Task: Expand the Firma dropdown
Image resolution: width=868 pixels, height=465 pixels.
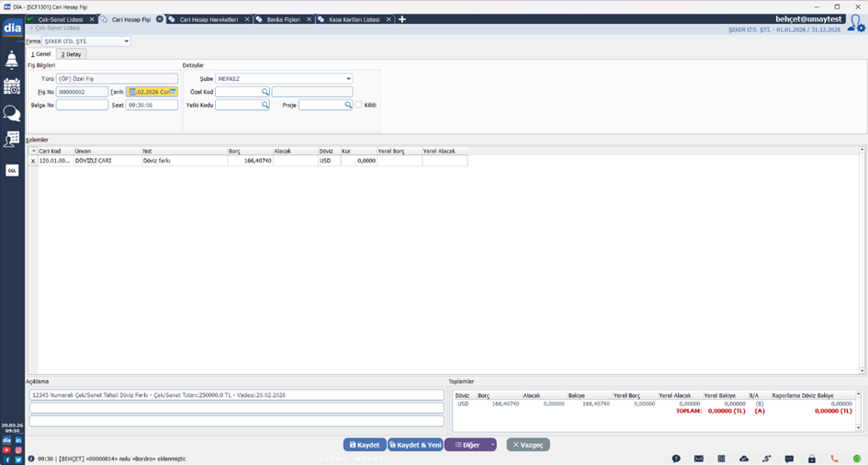Action: tap(127, 41)
